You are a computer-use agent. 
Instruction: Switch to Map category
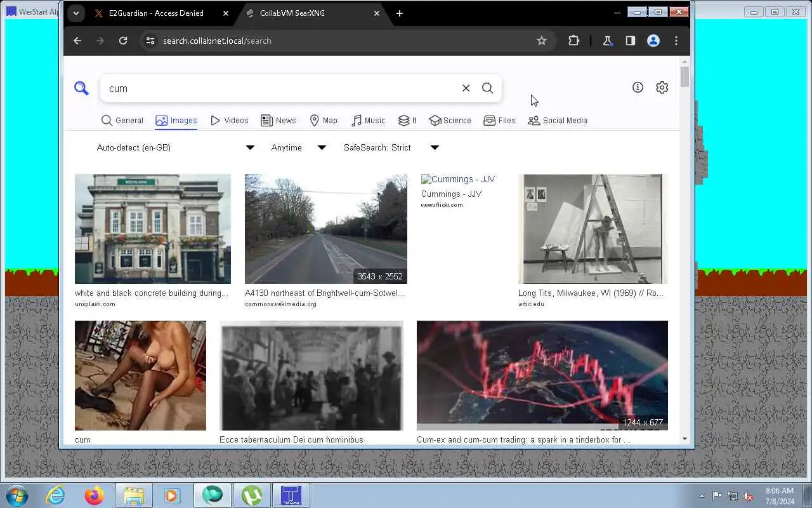point(324,120)
